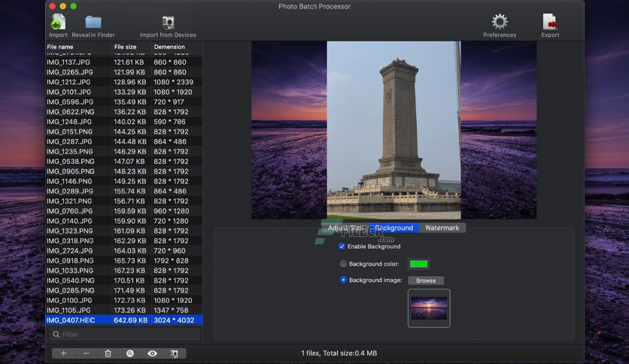Select Background color radio button
The image size is (629, 364).
point(343,264)
